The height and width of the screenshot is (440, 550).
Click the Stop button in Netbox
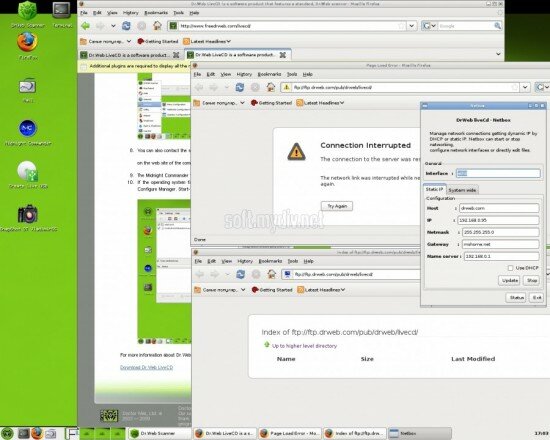click(532, 280)
